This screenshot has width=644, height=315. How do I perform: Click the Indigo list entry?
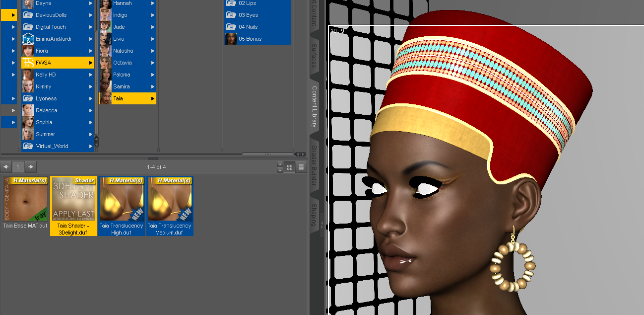pos(128,15)
